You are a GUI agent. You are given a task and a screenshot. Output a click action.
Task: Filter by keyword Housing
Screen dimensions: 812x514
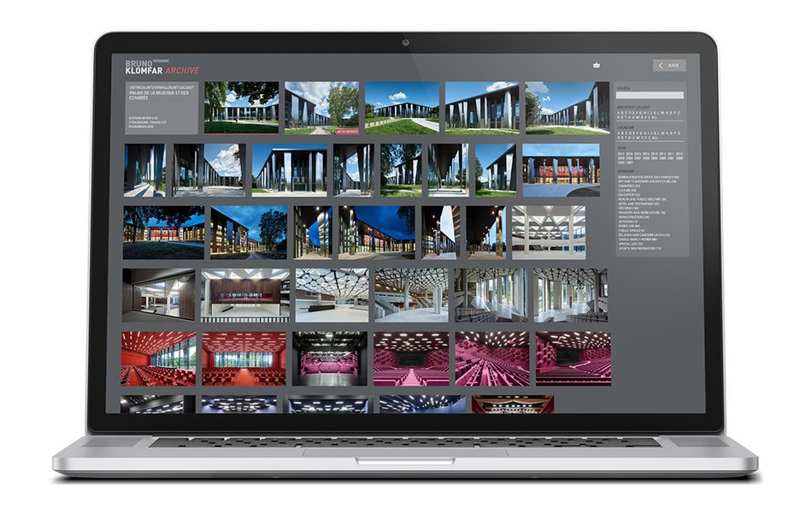(629, 209)
